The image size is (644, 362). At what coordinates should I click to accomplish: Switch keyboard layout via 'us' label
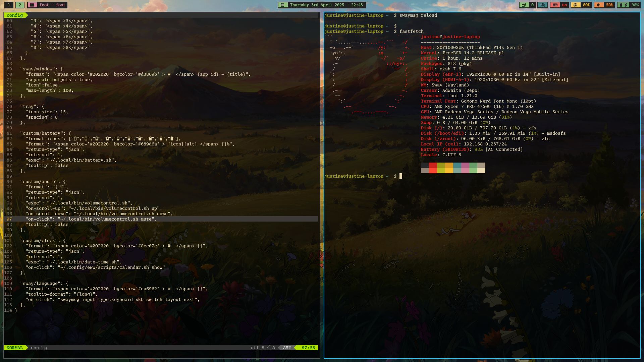click(x=565, y=5)
